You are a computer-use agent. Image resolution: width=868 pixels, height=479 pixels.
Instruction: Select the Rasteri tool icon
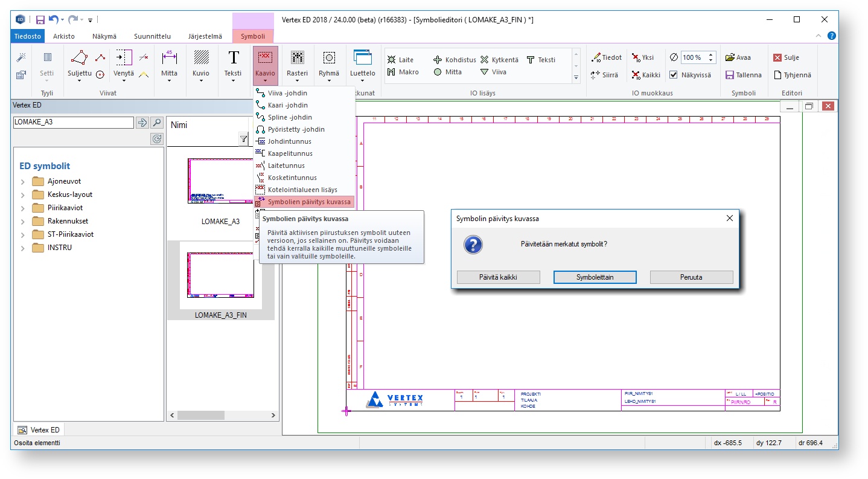tap(297, 58)
